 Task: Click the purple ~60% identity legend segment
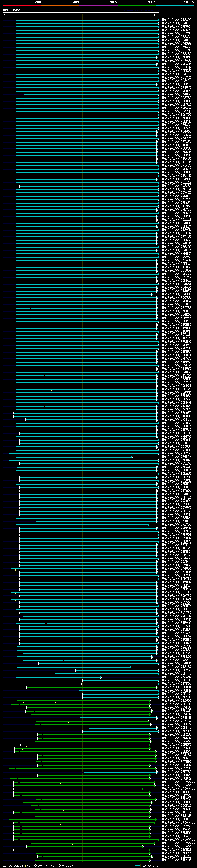(x=98, y=6)
